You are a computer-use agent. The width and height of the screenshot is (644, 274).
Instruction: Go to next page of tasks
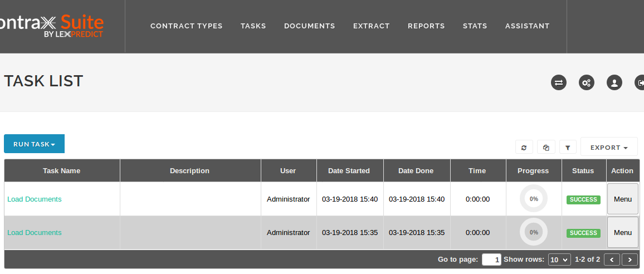point(630,260)
